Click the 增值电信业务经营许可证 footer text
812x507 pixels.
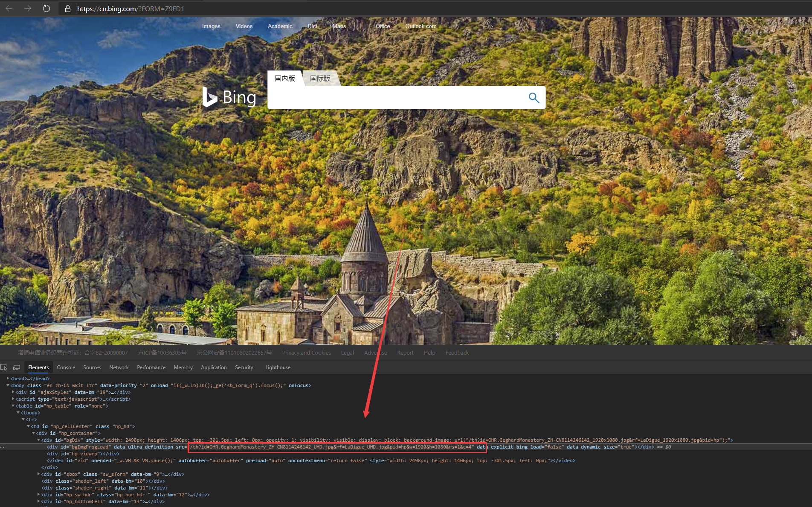(72, 353)
